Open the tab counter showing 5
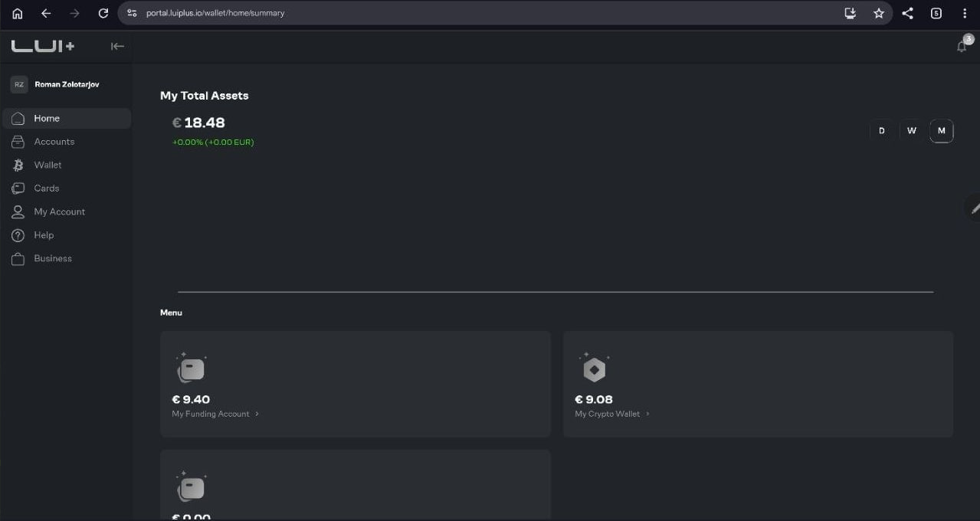 936,13
